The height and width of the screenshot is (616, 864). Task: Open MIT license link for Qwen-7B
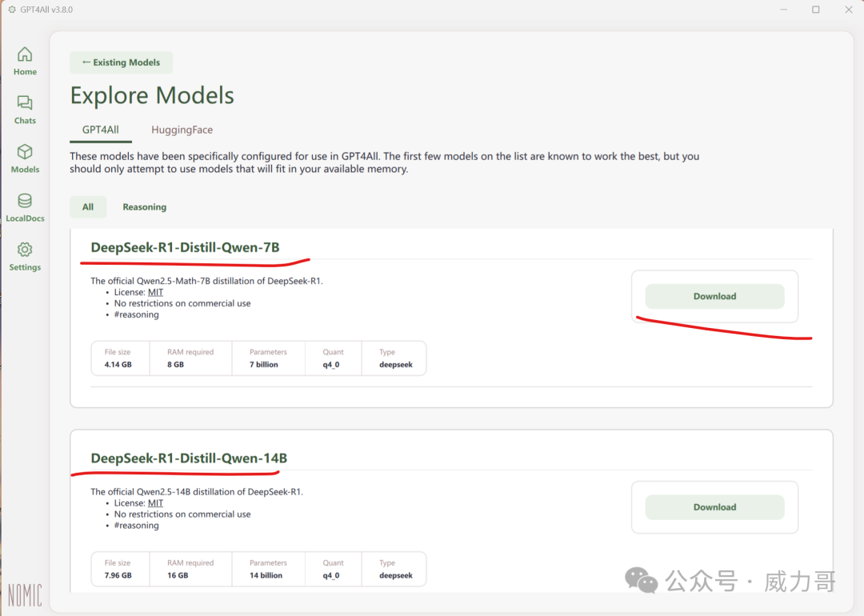[155, 293]
